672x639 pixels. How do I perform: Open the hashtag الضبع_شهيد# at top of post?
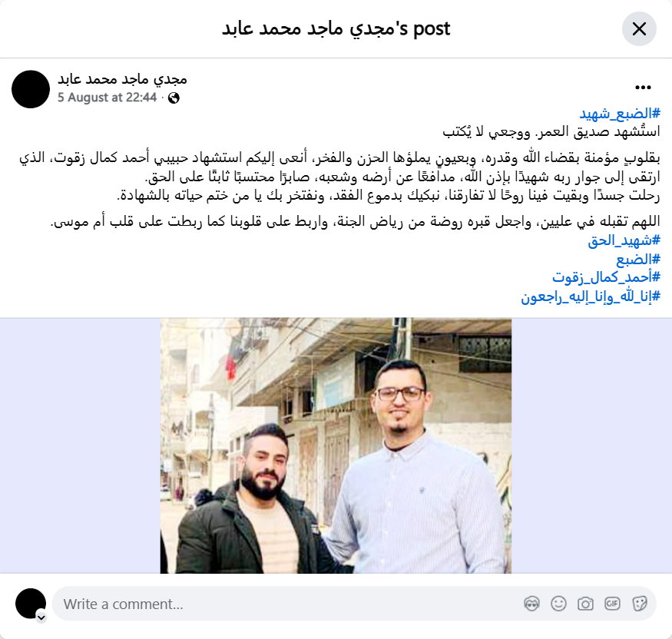tap(620, 114)
